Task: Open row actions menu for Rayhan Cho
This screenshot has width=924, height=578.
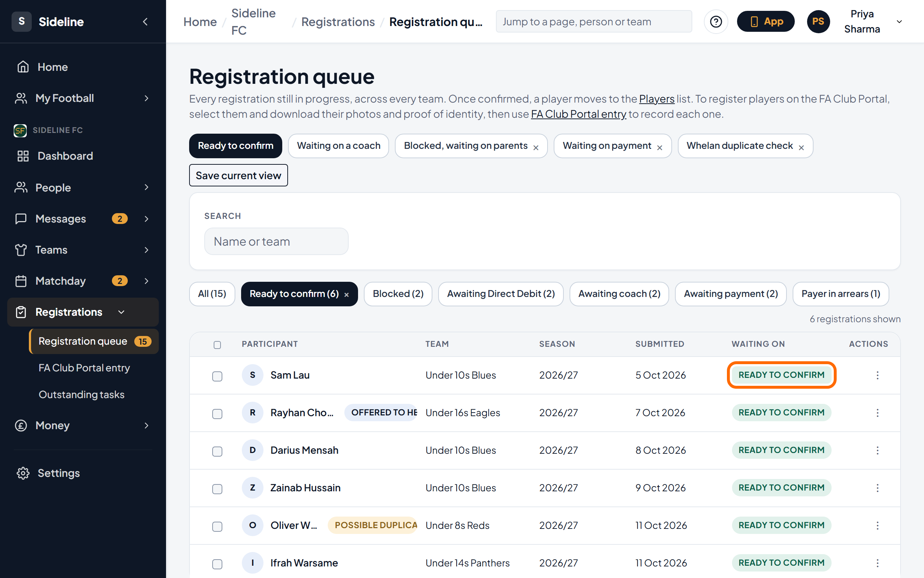Action: (x=877, y=413)
